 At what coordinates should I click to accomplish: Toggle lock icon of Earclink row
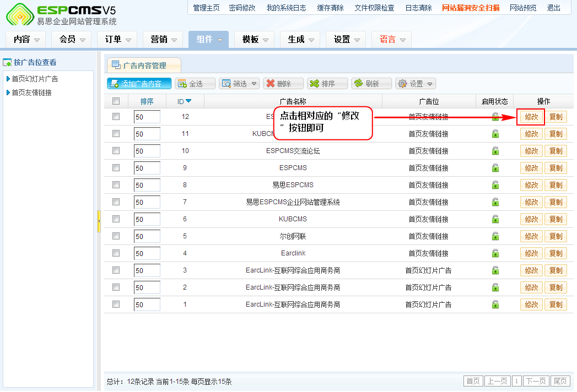click(x=495, y=253)
